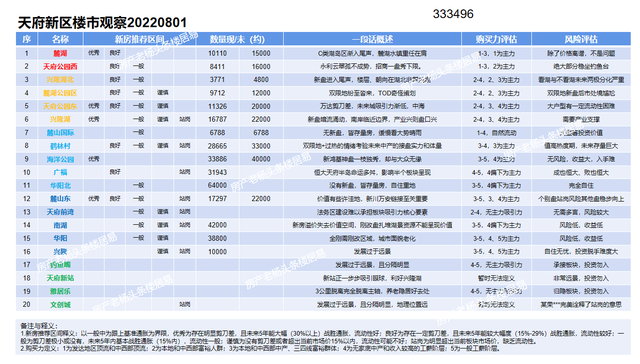The width and height of the screenshot is (640, 364).
Task: Click the value 16787
Action: [x=217, y=119]
